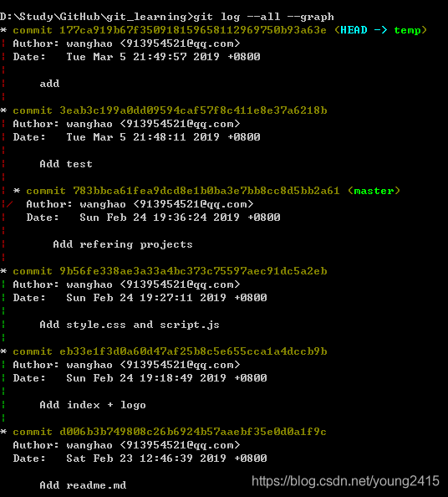Screen dimensions: 448x497
Task: Click the green temp branch label
Action: pyautogui.click(x=407, y=30)
